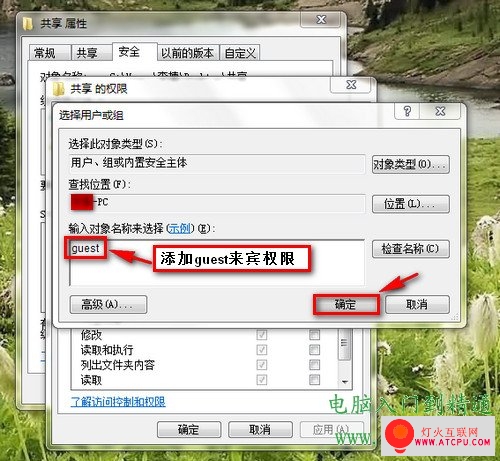Toggle the allow checkbox for 列出文件夹内容
Screen dimensions: 500x461
[x=262, y=365]
